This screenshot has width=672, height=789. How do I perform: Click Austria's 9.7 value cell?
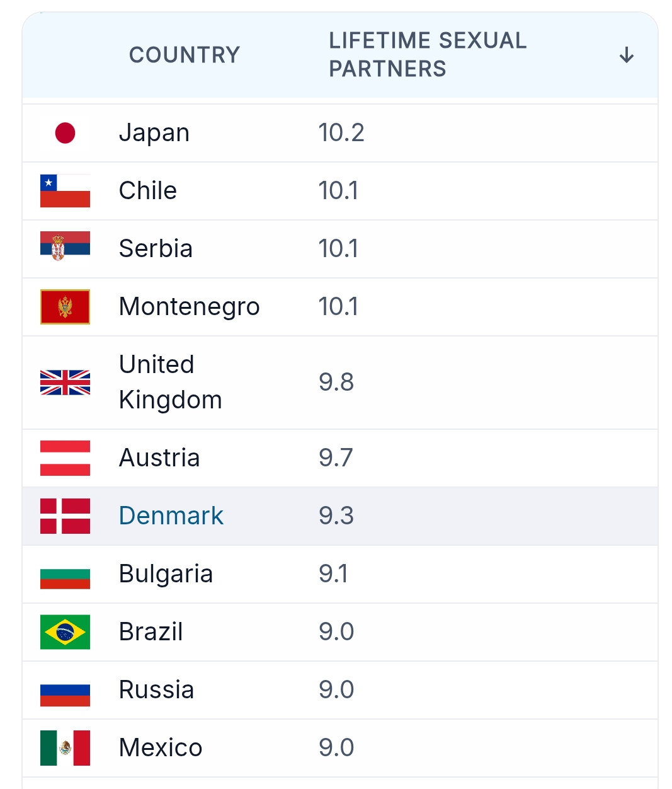(x=336, y=458)
